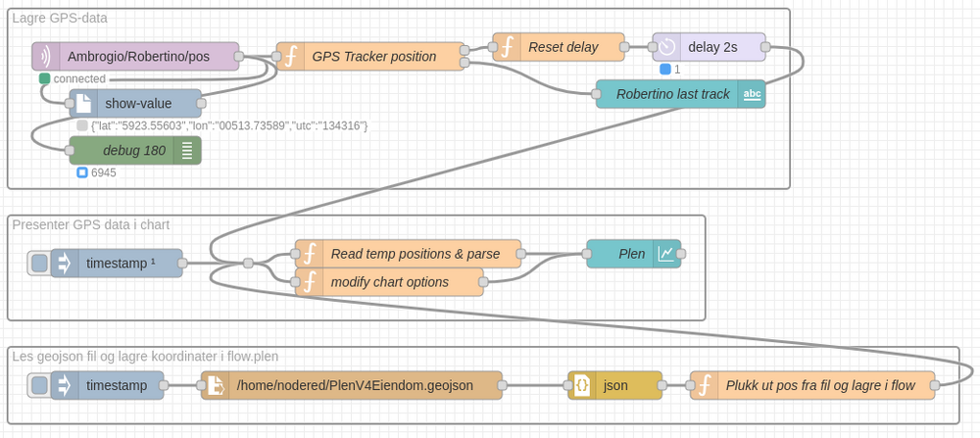Click the output port of Plen chart node
This screenshot has height=438, width=980.
[x=680, y=254]
